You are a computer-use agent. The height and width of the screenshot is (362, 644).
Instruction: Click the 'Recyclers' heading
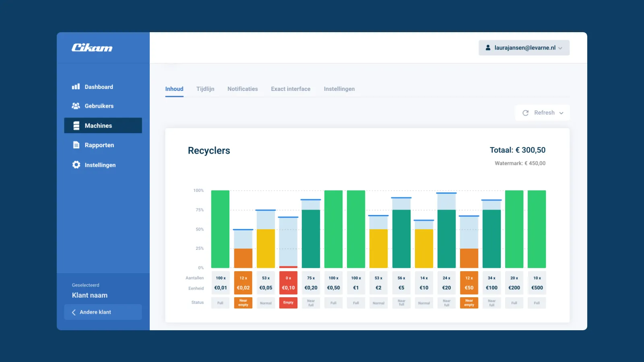[x=209, y=150]
